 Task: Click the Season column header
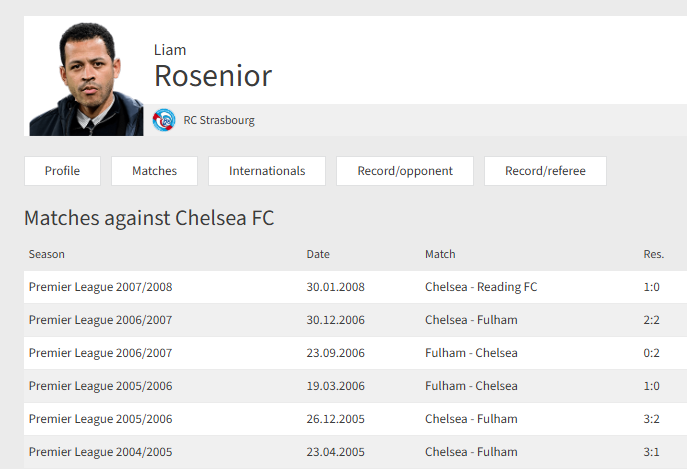coord(46,254)
